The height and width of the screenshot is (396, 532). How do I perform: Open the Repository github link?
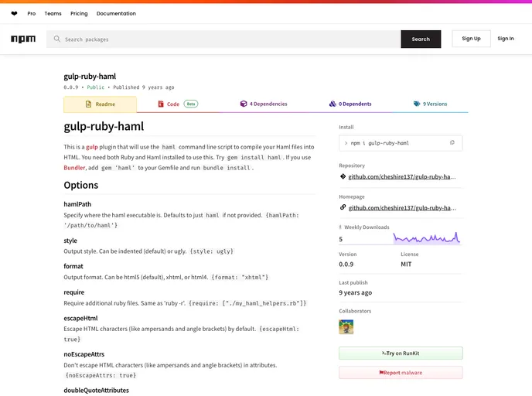(402, 177)
